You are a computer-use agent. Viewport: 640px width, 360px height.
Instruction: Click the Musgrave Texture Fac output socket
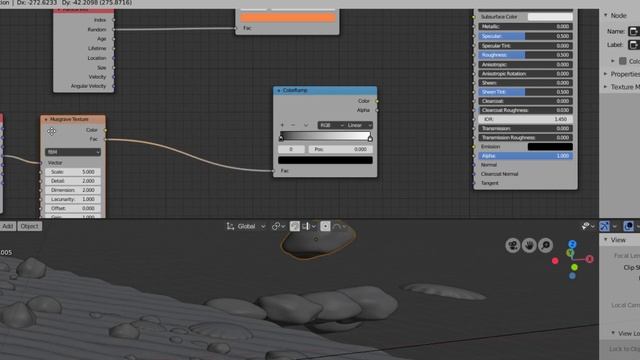click(x=106, y=140)
